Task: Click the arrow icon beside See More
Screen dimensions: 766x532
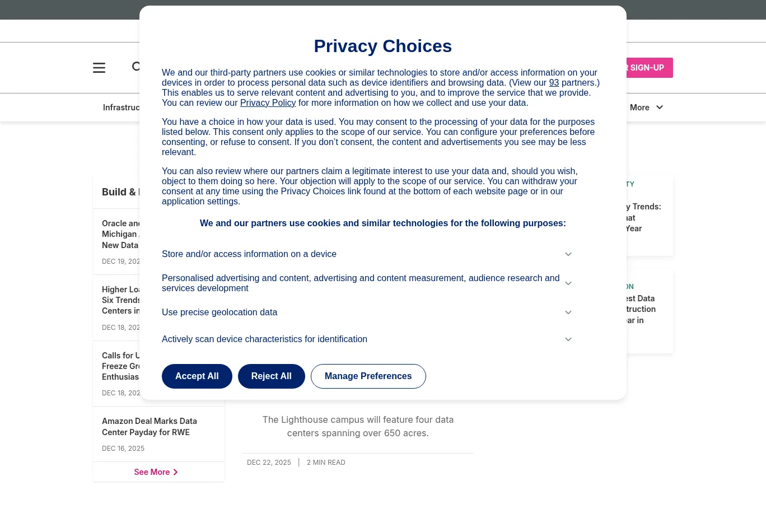Action: tap(175, 472)
